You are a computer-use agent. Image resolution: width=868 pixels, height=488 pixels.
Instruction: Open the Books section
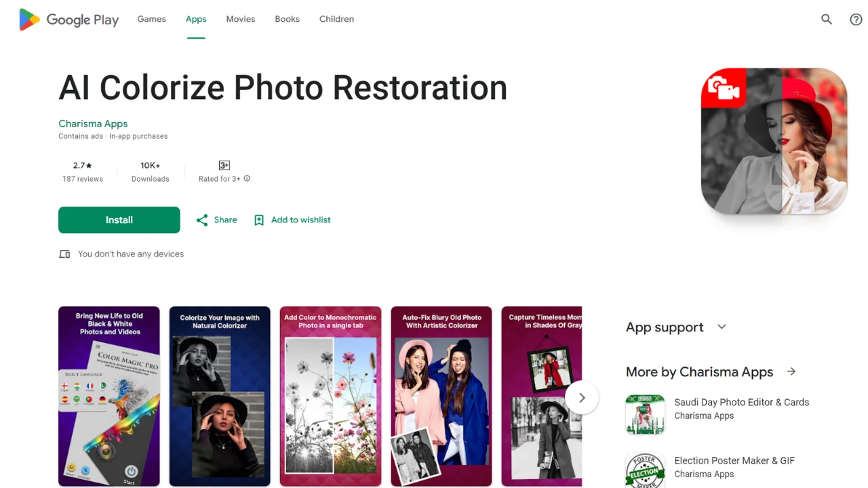click(x=287, y=19)
